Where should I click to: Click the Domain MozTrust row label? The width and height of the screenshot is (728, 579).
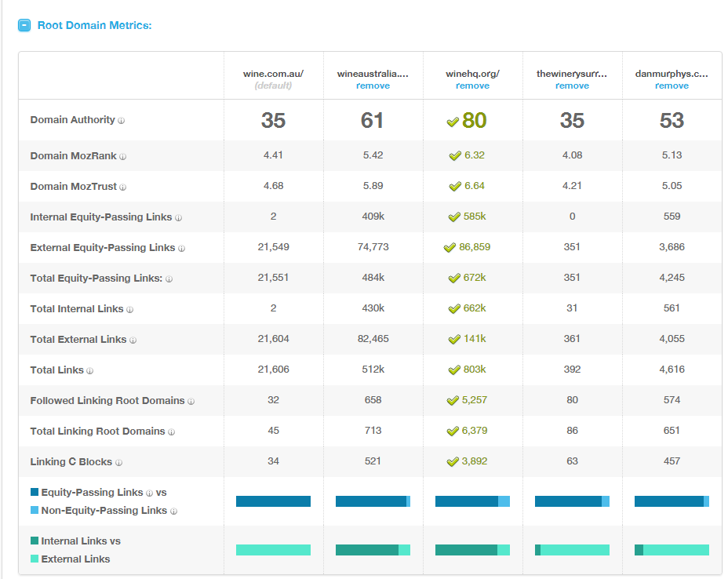74,187
